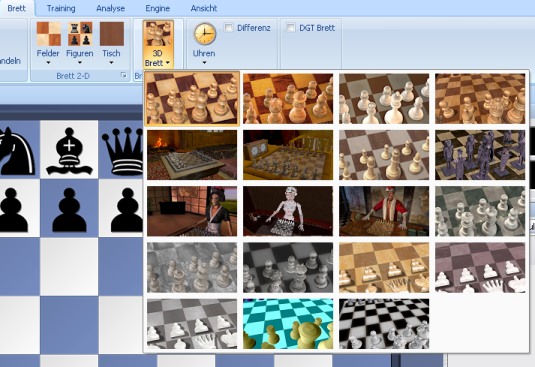Select the wide-angle brown wooden board thumbnail

pyautogui.click(x=480, y=99)
